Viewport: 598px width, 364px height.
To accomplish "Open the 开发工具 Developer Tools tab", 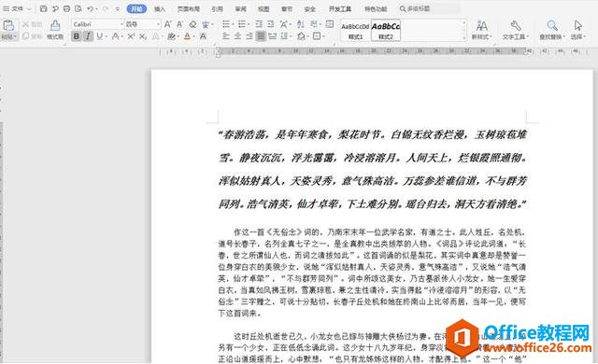I will 340,8.
